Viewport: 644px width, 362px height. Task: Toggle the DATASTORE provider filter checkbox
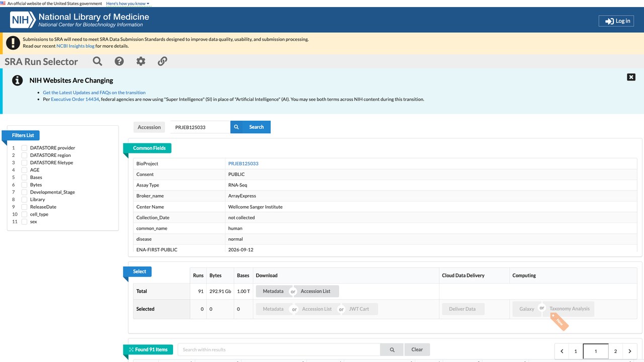coord(24,148)
